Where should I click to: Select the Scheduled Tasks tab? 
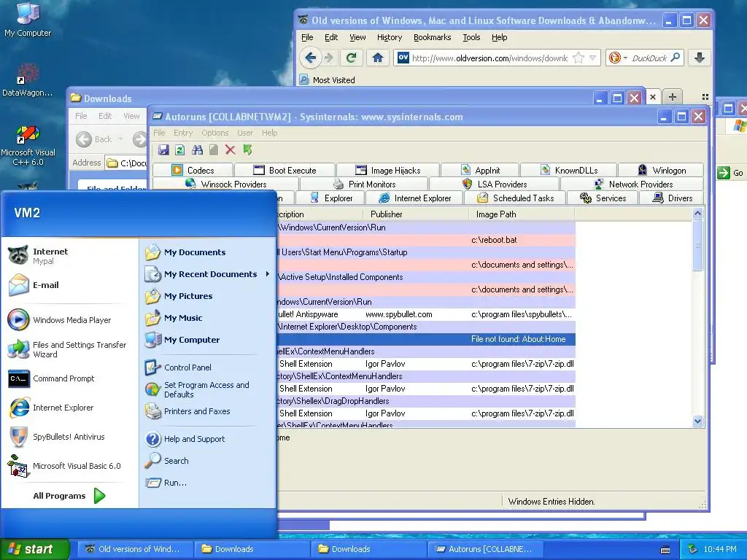(x=515, y=198)
